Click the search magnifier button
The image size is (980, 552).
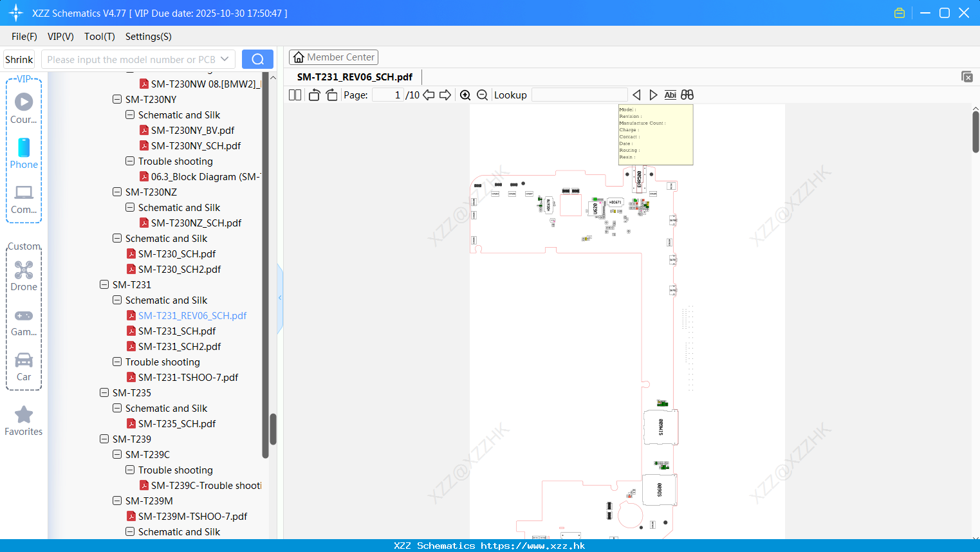click(257, 59)
